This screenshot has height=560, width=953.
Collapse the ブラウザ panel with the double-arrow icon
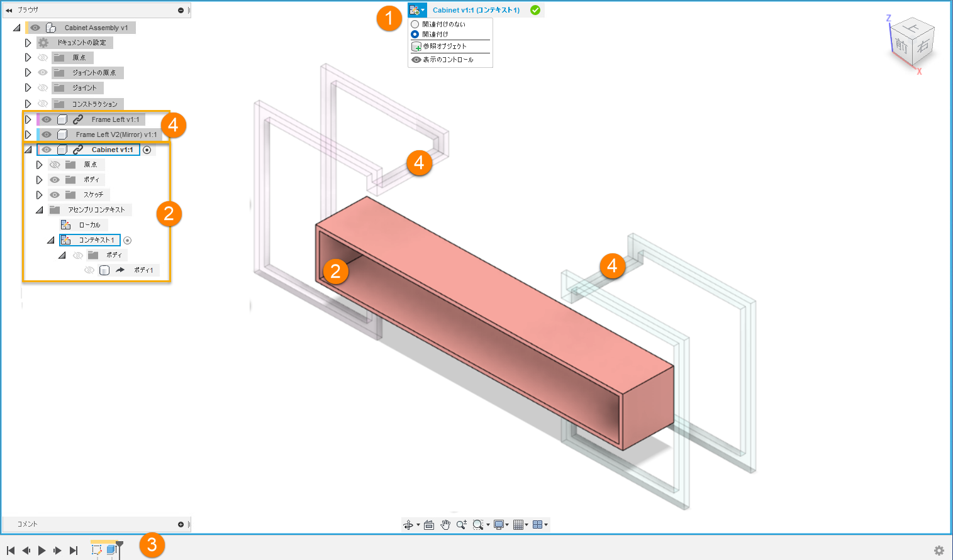point(9,10)
